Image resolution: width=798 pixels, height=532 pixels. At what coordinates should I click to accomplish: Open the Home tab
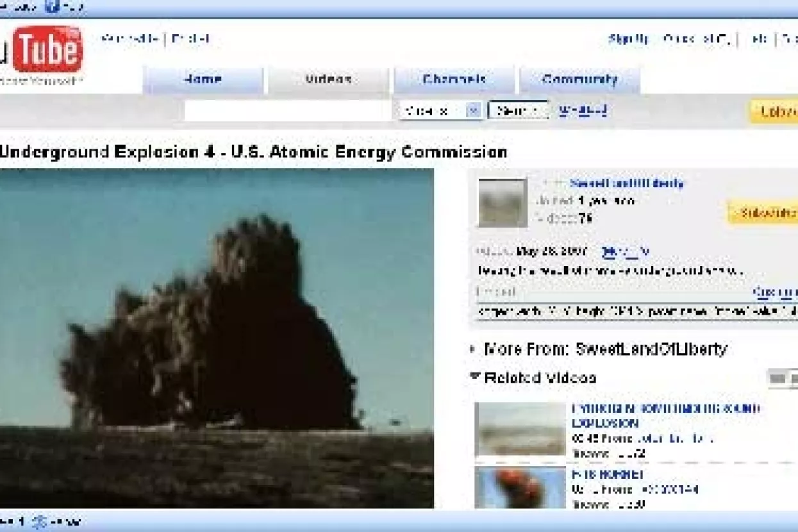click(x=203, y=80)
